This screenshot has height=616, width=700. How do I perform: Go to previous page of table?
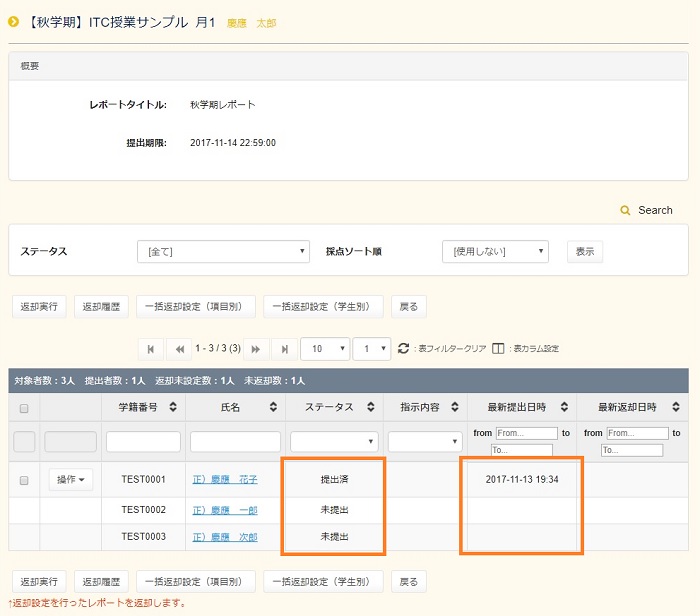[x=180, y=349]
